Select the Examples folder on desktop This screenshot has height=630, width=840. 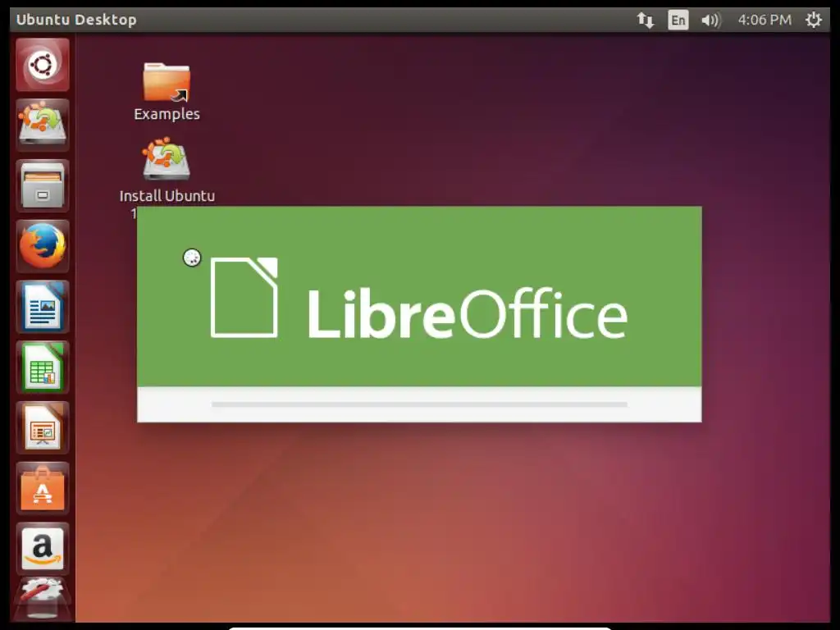pos(167,92)
